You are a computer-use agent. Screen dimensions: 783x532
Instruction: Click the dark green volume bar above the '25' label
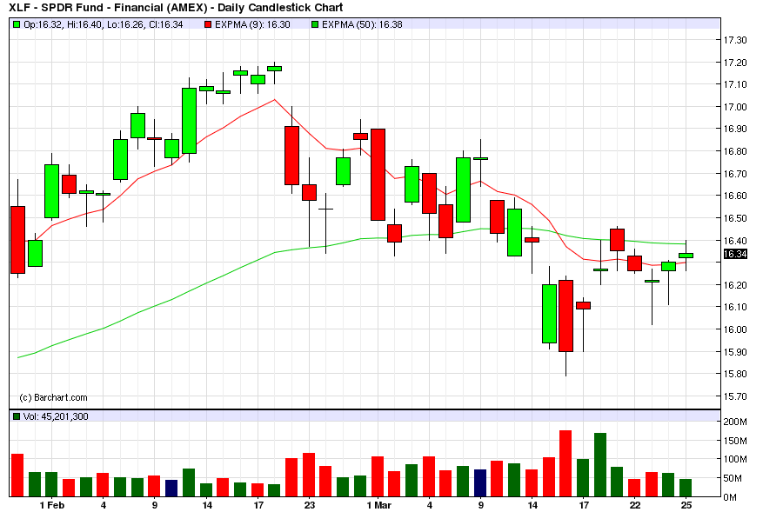click(x=686, y=488)
